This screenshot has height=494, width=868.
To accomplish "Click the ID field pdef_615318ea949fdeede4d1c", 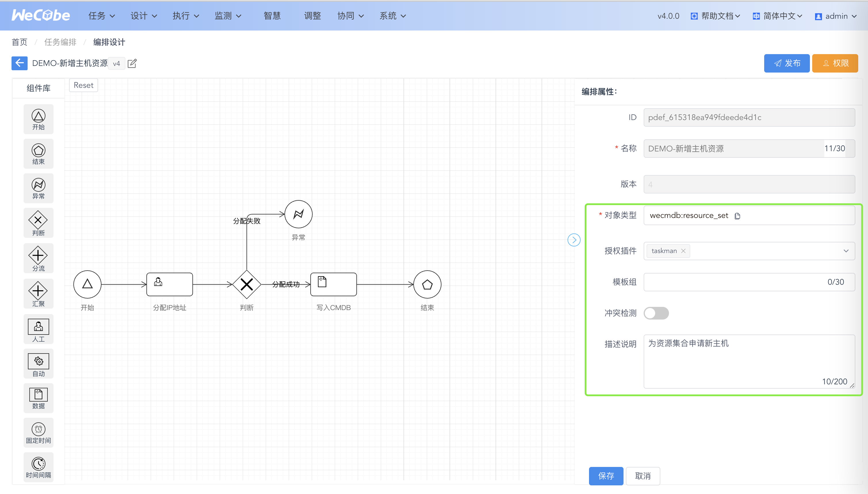I will pyautogui.click(x=749, y=117).
